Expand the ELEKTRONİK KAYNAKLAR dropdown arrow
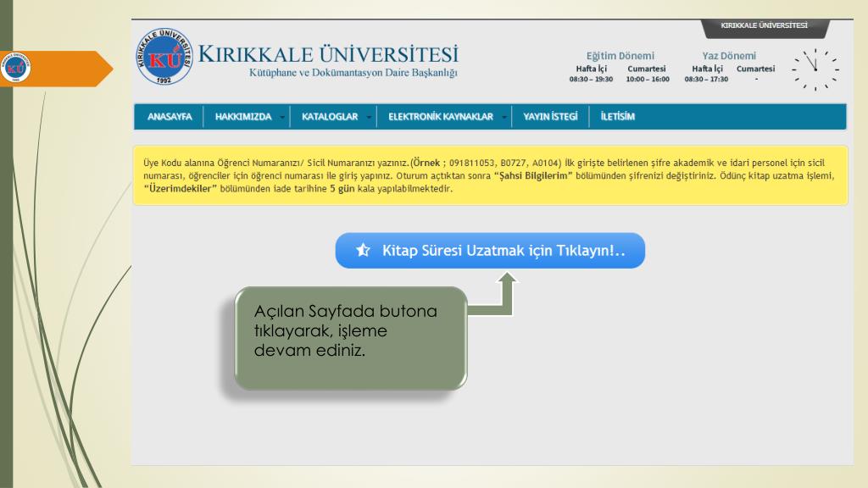Image resolution: width=868 pixels, height=488 pixels. 504,117
